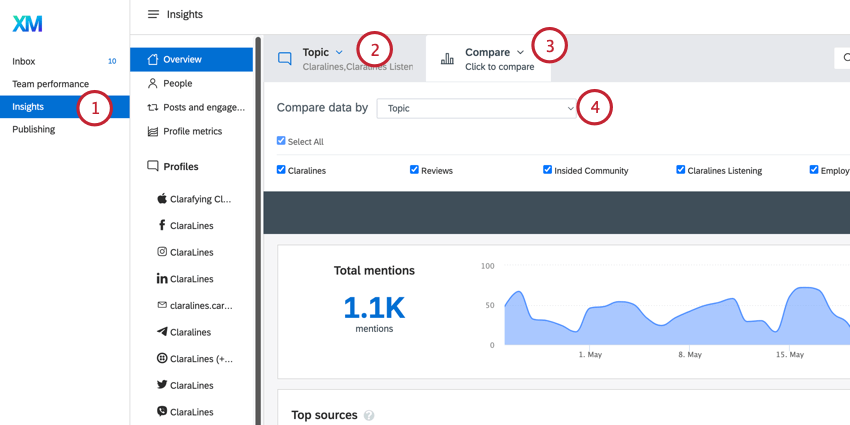The width and height of the screenshot is (850, 425).
Task: Select the People sidebar item
Action: [191, 83]
